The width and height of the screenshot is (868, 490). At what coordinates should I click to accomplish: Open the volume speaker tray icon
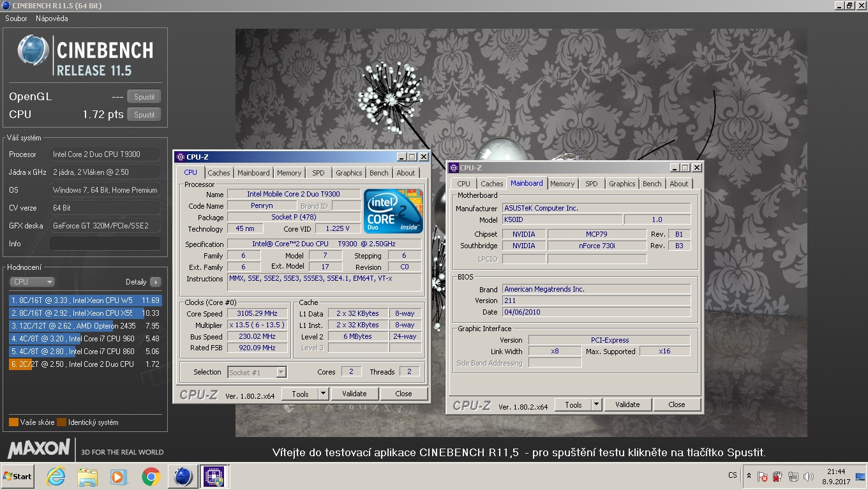coord(809,477)
